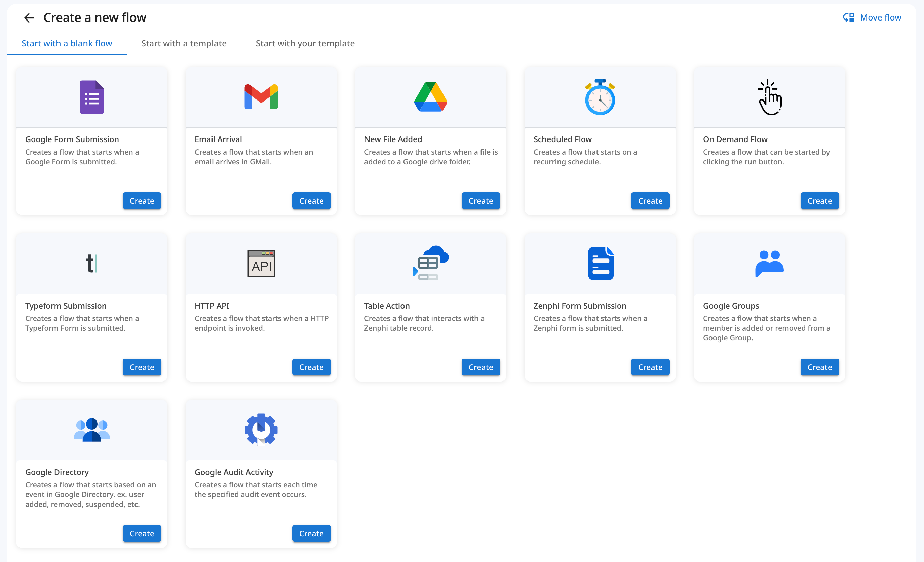Click the back arrow icon
The image size is (924, 562).
tap(29, 17)
